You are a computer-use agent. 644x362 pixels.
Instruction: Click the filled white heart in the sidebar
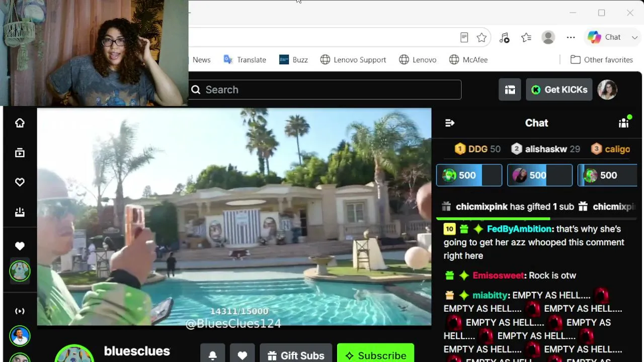pos(20,246)
